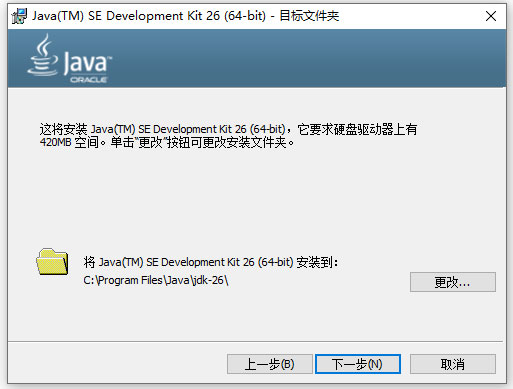Click the 更改... button to change the folder
Screen dimensions: 513x389
click(453, 282)
